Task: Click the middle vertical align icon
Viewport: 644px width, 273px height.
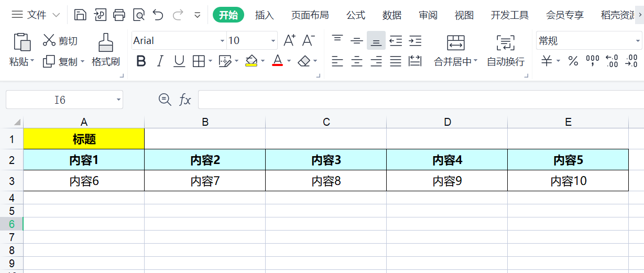Action: point(357,40)
